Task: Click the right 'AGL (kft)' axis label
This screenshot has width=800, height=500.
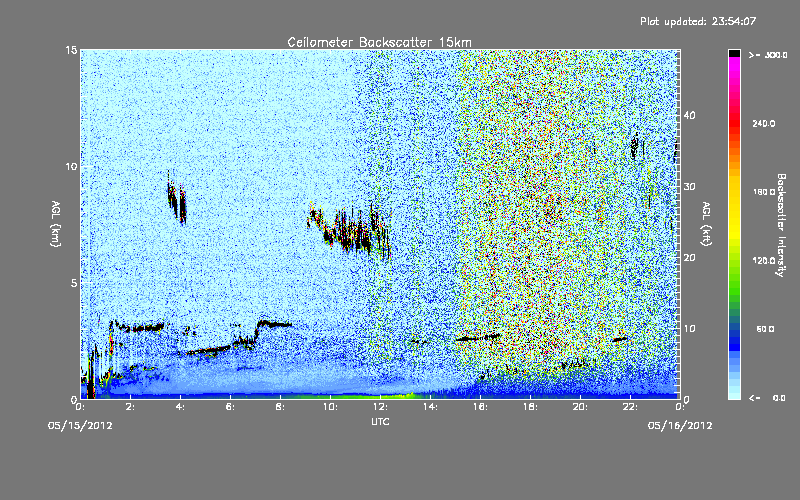Action: click(x=706, y=223)
